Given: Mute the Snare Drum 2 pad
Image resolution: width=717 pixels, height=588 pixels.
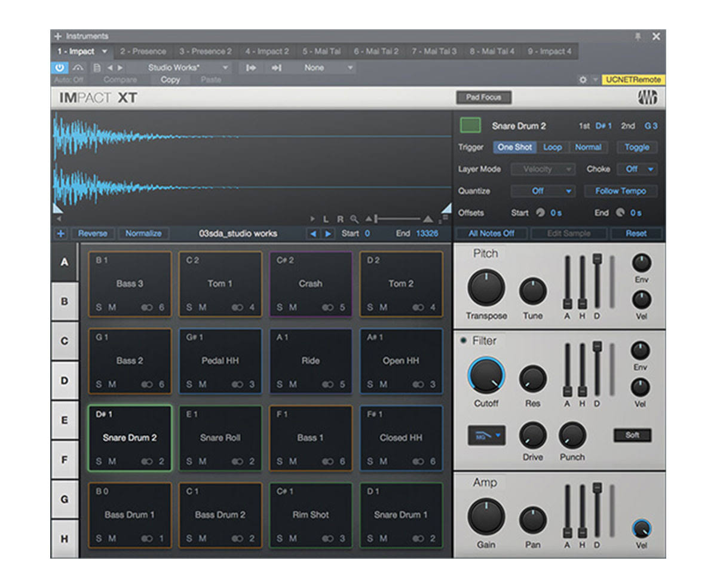Looking at the screenshot, I should (x=112, y=462).
